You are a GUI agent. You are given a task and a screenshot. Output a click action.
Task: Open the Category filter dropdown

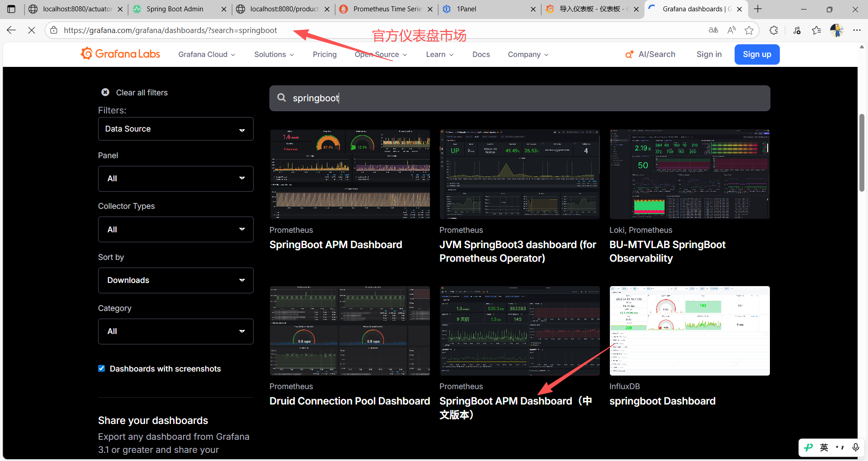176,331
